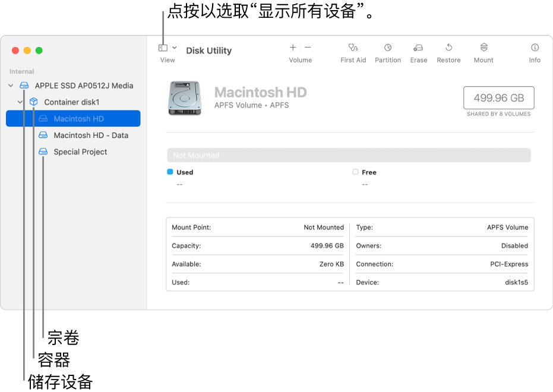
Task: Click the Mount icon
Action: coord(484,48)
